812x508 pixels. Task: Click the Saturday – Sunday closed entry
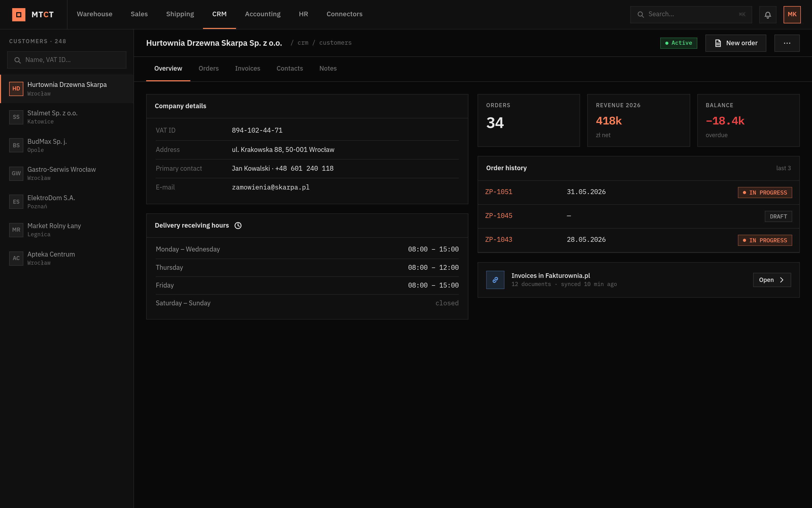click(447, 303)
